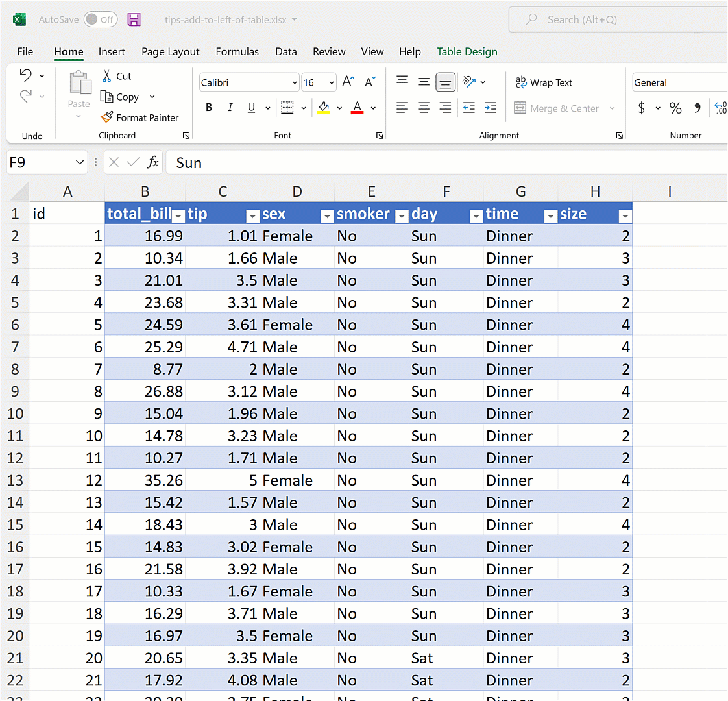Toggle Bold formatting
The image size is (728, 701).
coord(208,107)
